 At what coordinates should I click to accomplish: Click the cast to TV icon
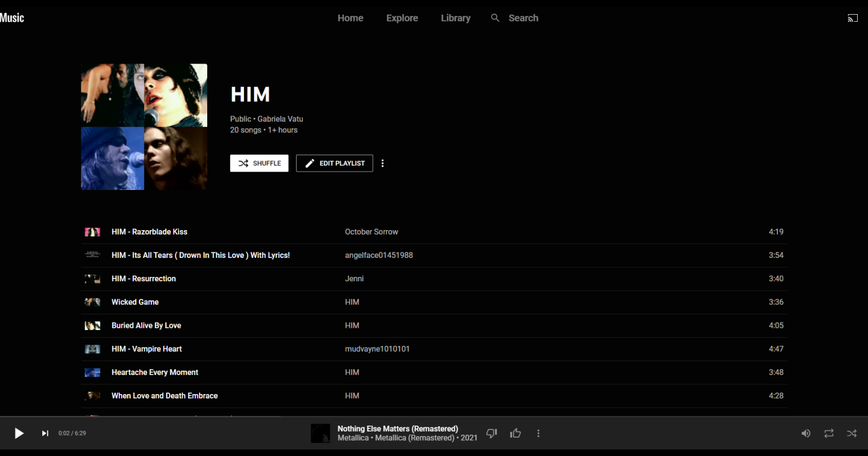[853, 18]
